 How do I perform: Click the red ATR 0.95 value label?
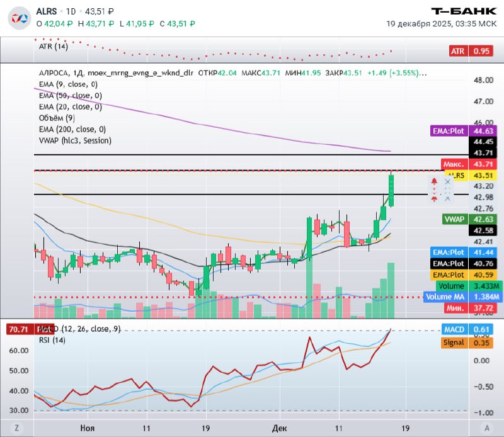pos(471,51)
